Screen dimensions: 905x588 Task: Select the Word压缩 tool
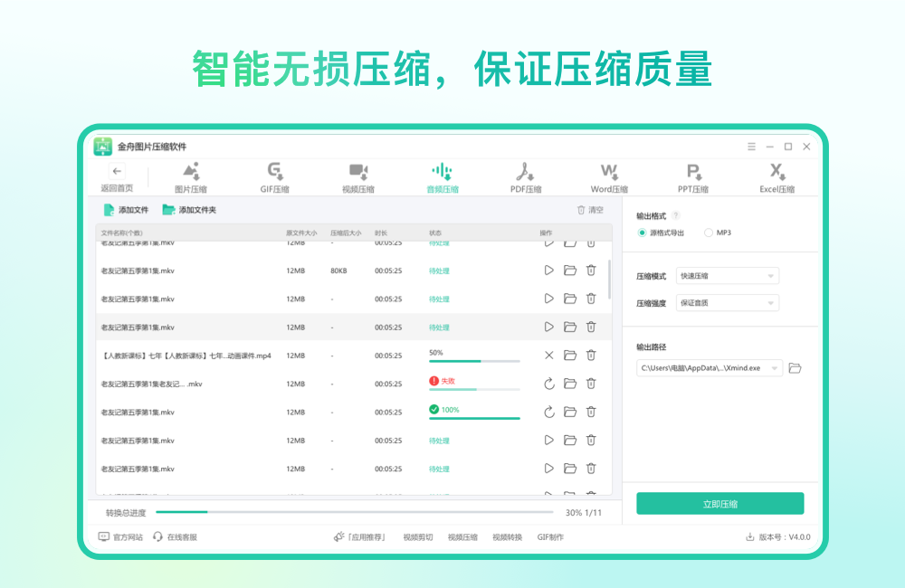[608, 176]
